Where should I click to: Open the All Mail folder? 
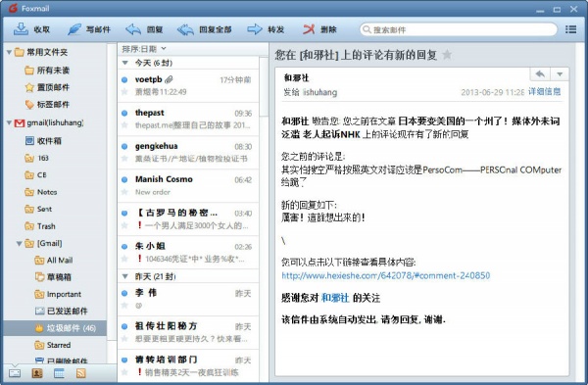pos(54,261)
